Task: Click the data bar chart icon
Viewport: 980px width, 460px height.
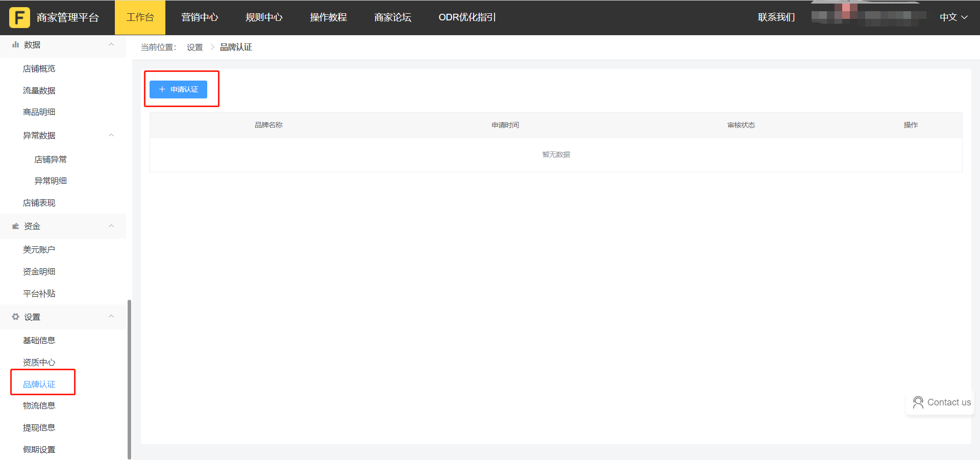Action: point(15,45)
